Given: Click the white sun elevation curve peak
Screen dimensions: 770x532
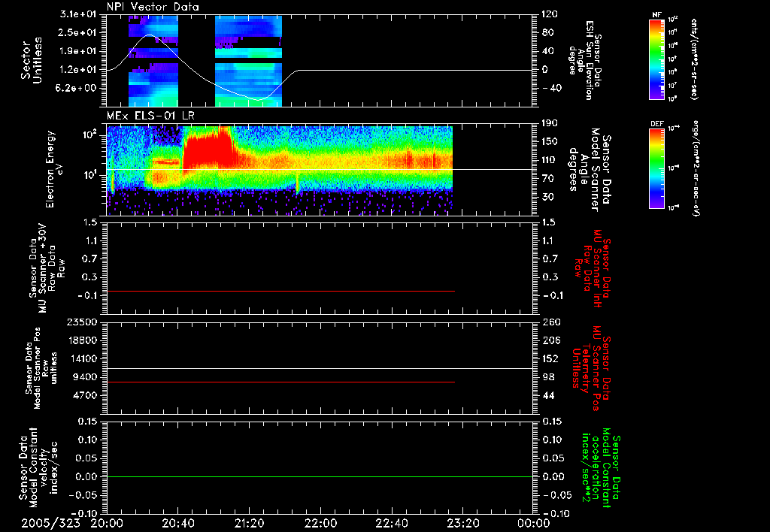Looking at the screenshot, I should [x=150, y=35].
